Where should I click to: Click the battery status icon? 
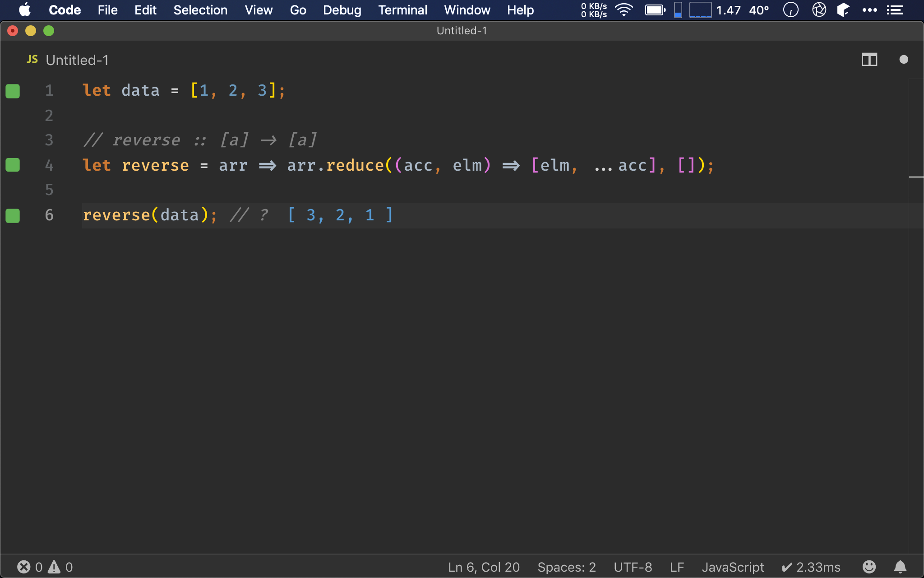point(655,10)
